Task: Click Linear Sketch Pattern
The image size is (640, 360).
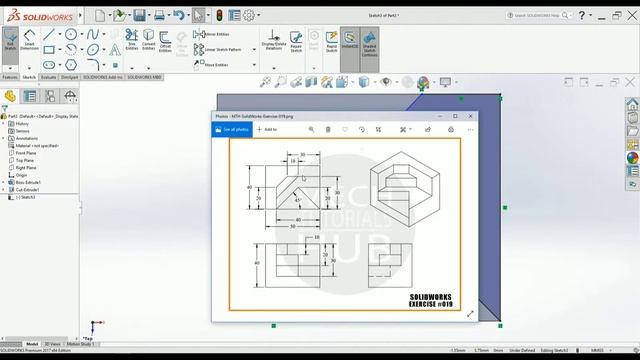Action: 218,50
